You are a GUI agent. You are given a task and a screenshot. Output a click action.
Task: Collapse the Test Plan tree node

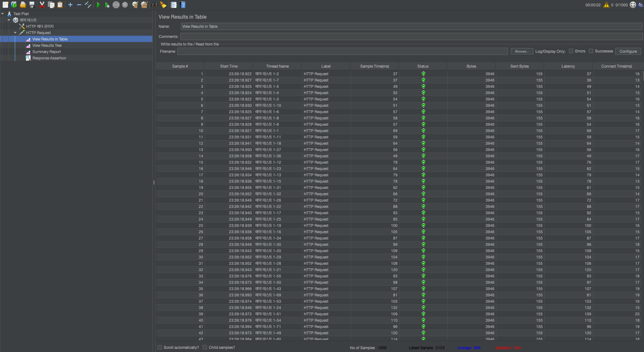pyautogui.click(x=3, y=14)
